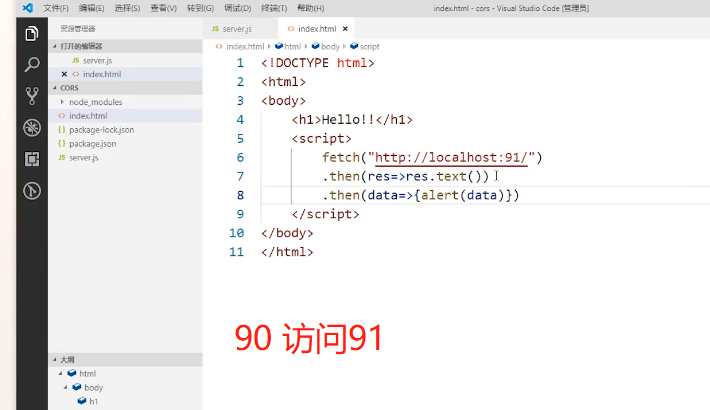Open the 终端(T) menu
The width and height of the screenshot is (710, 410).
click(274, 8)
